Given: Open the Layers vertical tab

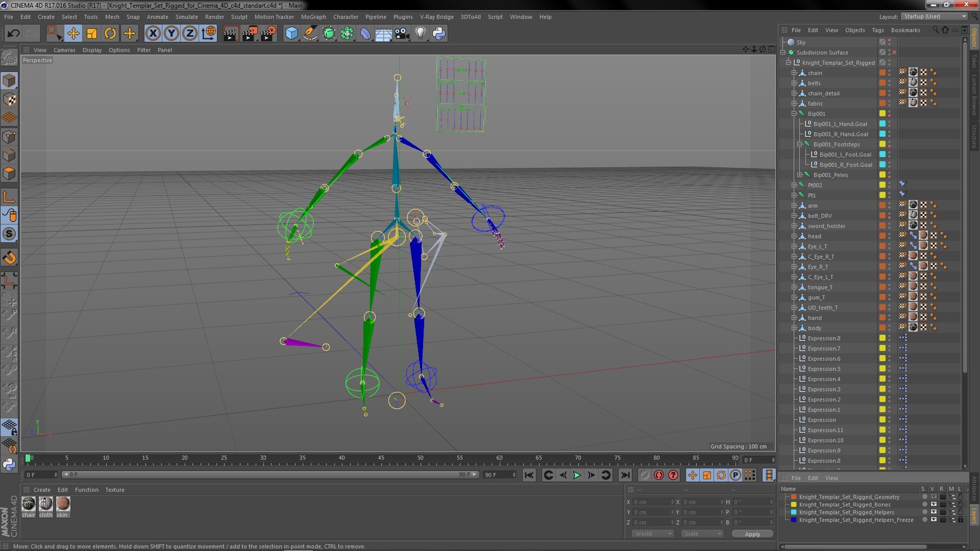Looking at the screenshot, I should click(x=974, y=516).
